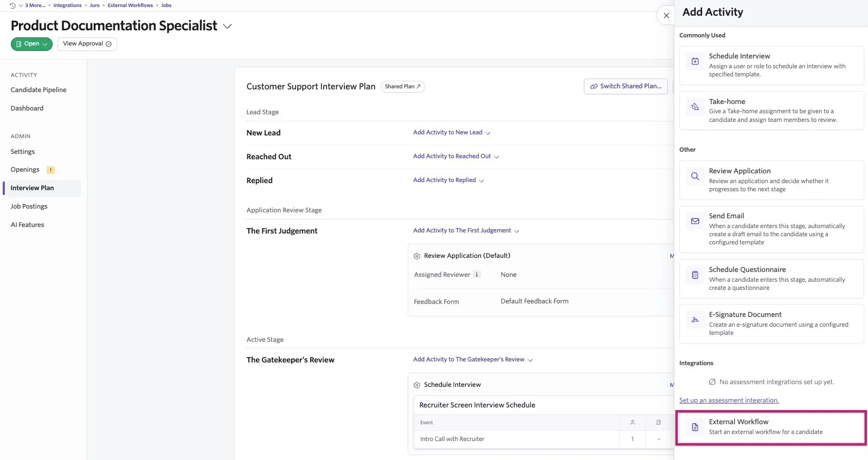Expand the Product Documentation Specialist title dropdown
This screenshot has height=460, width=868.
coord(228,26)
